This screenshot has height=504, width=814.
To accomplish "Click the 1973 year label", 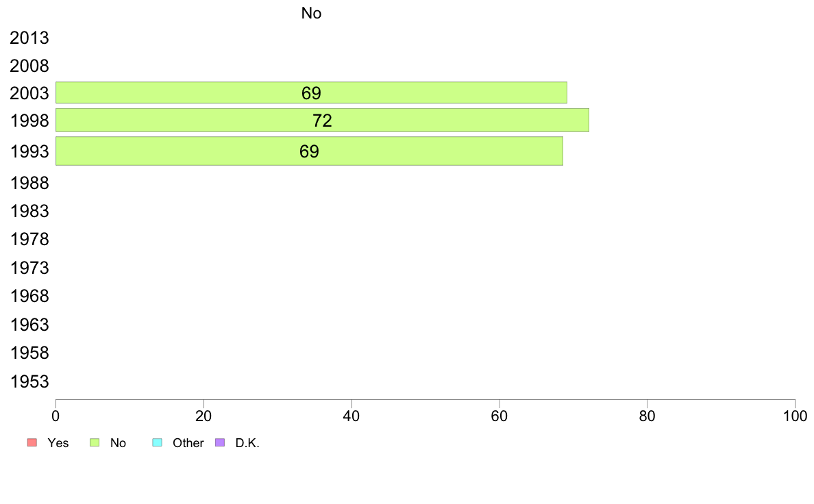I will point(29,268).
